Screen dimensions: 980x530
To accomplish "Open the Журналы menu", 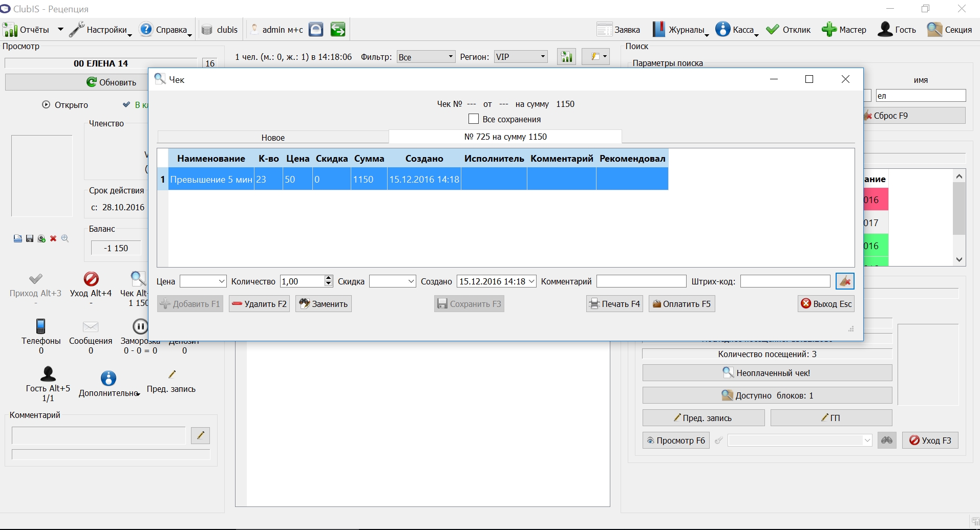I will [x=680, y=30].
